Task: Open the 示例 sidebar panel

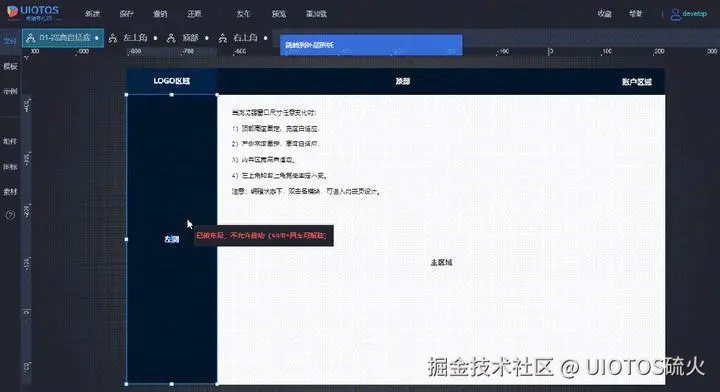Action: tap(10, 91)
